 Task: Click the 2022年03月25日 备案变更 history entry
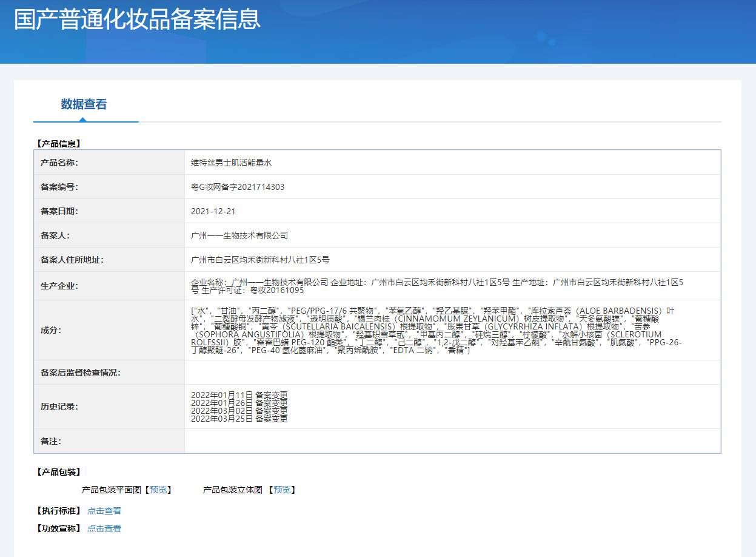(239, 419)
